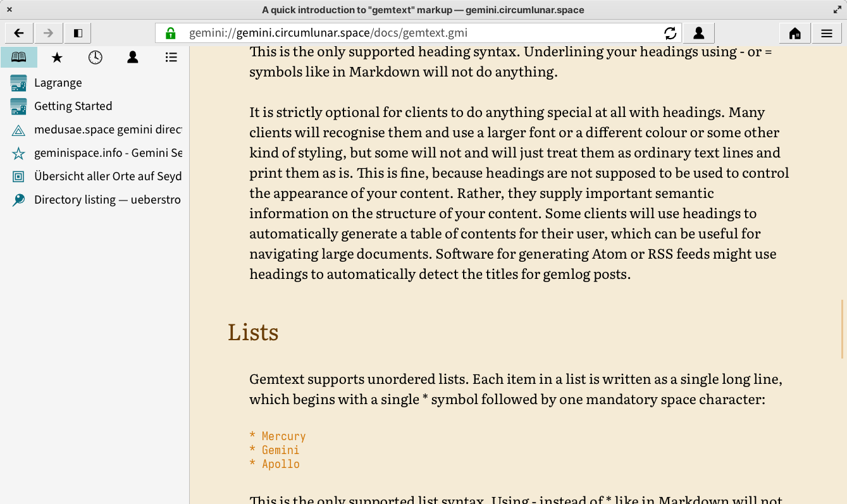Image resolution: width=847 pixels, height=504 pixels.
Task: Open the Übersicht aller Orte bookmark
Action: (x=95, y=176)
